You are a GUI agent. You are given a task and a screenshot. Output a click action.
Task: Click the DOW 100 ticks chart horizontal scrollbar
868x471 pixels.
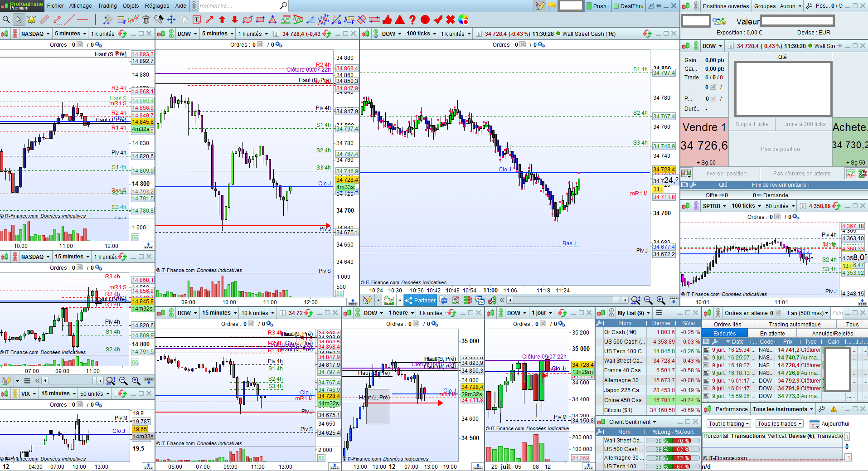pyautogui.click(x=567, y=300)
